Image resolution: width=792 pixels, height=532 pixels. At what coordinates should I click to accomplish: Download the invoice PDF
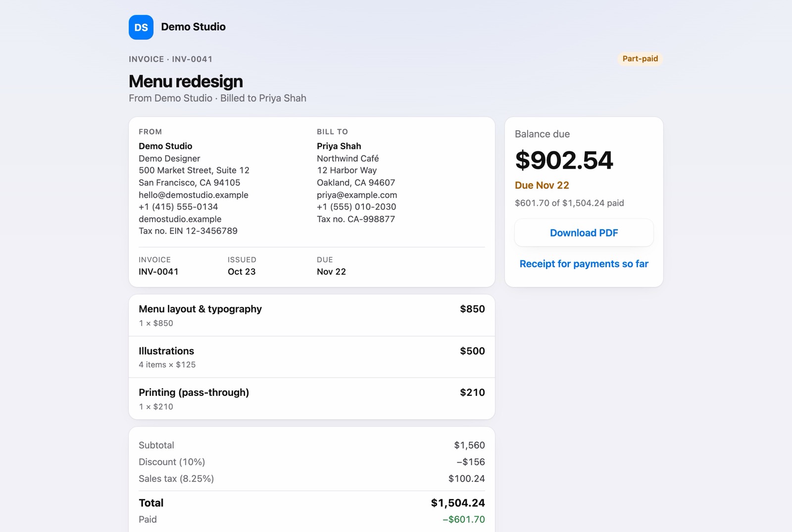click(584, 233)
